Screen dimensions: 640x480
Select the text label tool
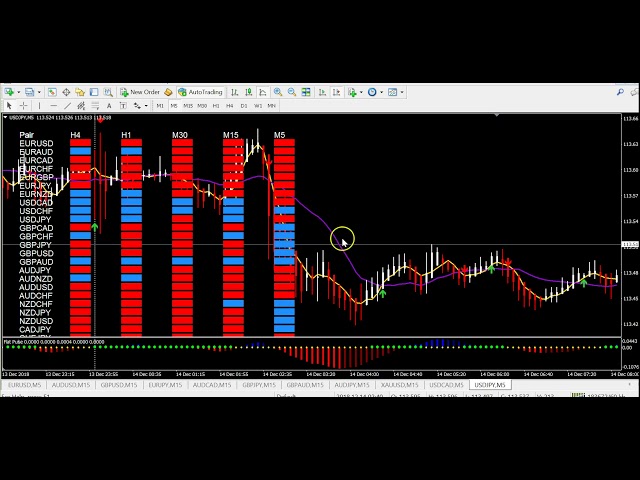123,105
